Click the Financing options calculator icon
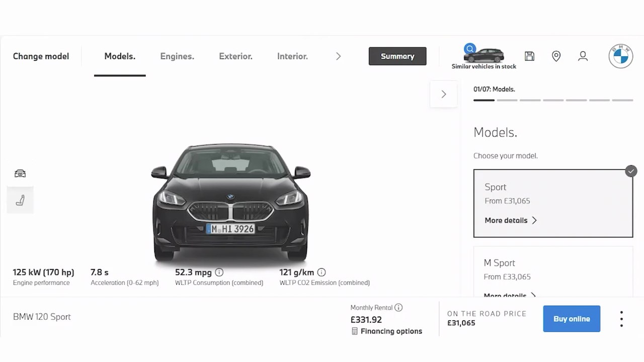Viewport: 644px width, 362px height. click(x=355, y=331)
